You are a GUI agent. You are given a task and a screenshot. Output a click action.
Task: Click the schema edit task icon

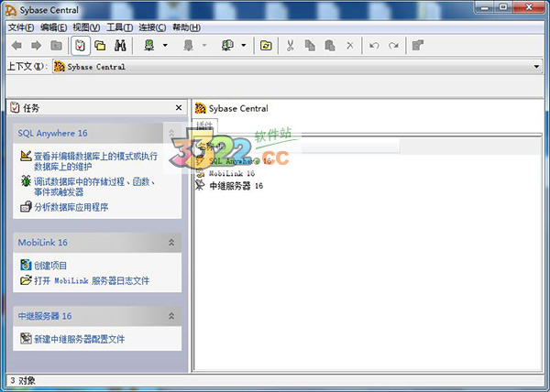tap(26, 156)
